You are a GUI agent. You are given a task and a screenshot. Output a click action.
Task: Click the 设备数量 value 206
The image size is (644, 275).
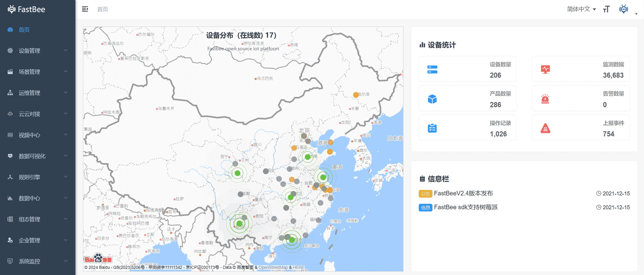pos(496,75)
